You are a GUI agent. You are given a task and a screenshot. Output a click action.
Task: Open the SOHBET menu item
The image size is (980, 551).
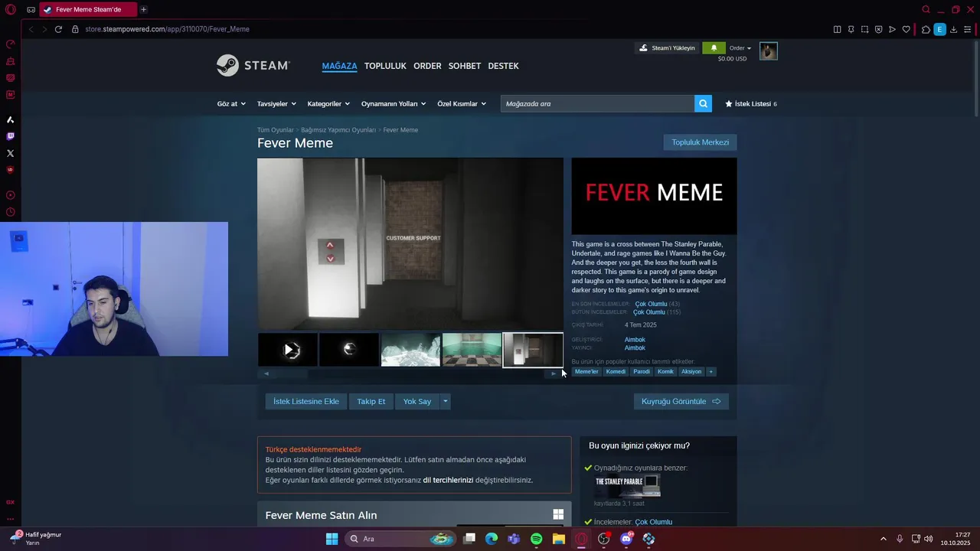coord(465,66)
